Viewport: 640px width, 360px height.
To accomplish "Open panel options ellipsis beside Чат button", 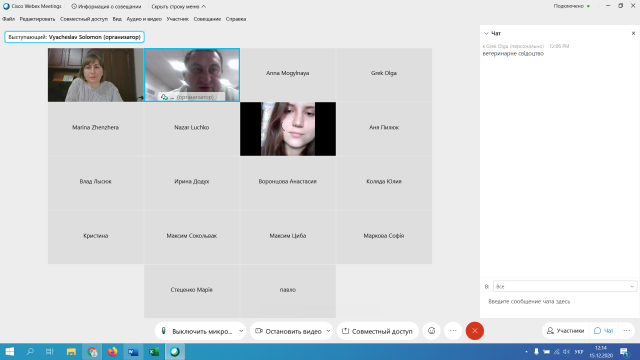I will coord(627,331).
